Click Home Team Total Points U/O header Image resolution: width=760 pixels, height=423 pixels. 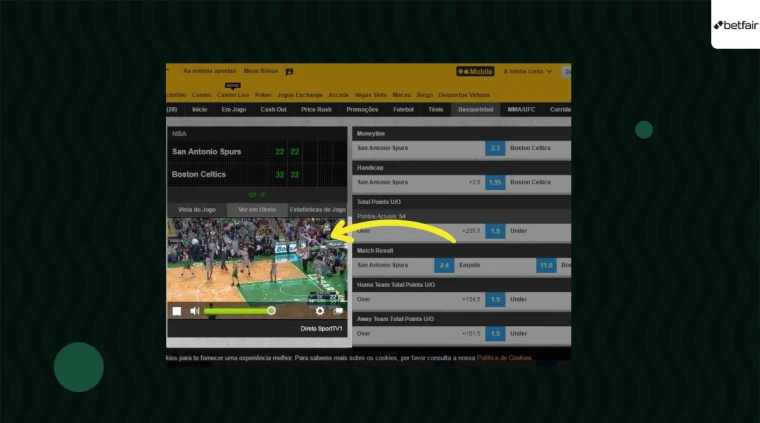coord(461,285)
